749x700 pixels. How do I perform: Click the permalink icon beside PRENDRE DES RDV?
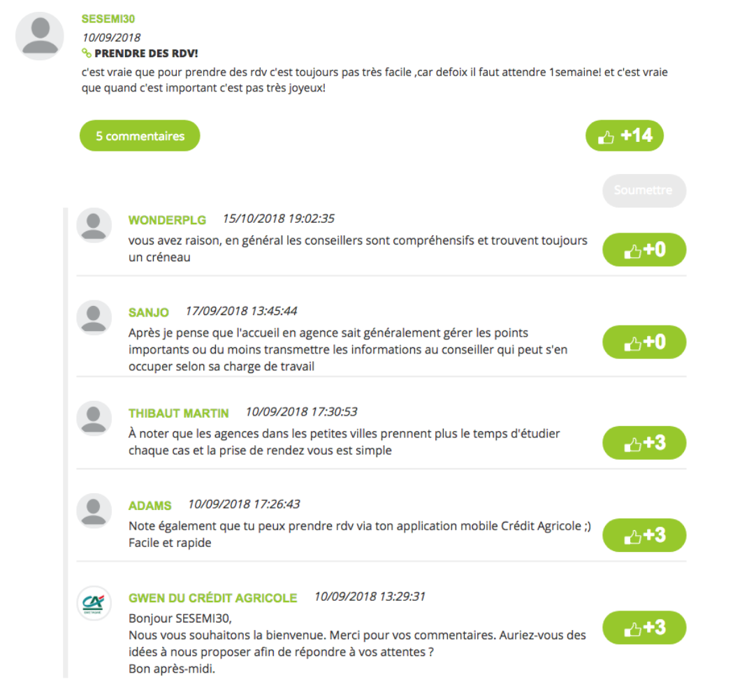pyautogui.click(x=87, y=53)
